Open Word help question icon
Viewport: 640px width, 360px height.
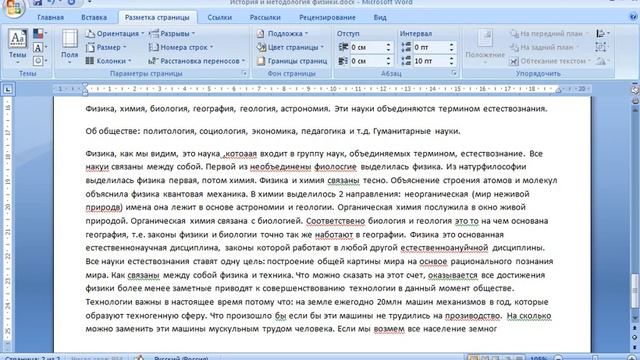pos(633,17)
